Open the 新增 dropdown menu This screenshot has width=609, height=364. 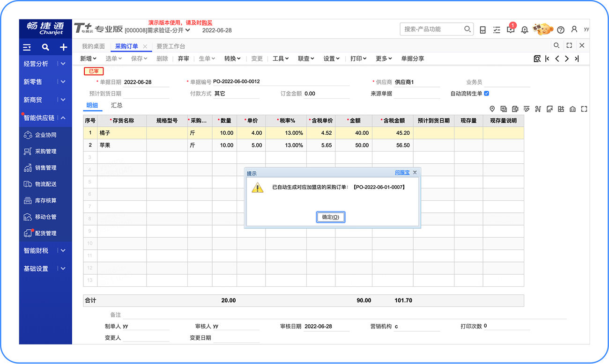tap(88, 58)
